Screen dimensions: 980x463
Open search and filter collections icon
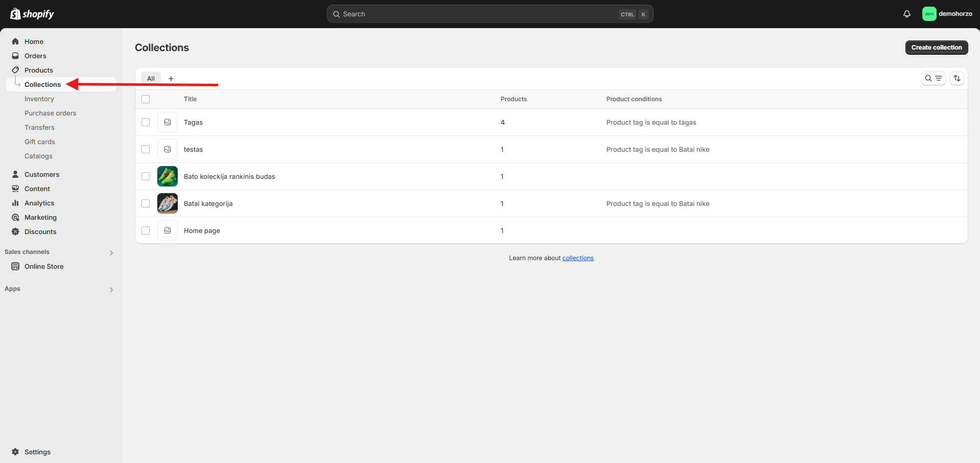(x=933, y=78)
